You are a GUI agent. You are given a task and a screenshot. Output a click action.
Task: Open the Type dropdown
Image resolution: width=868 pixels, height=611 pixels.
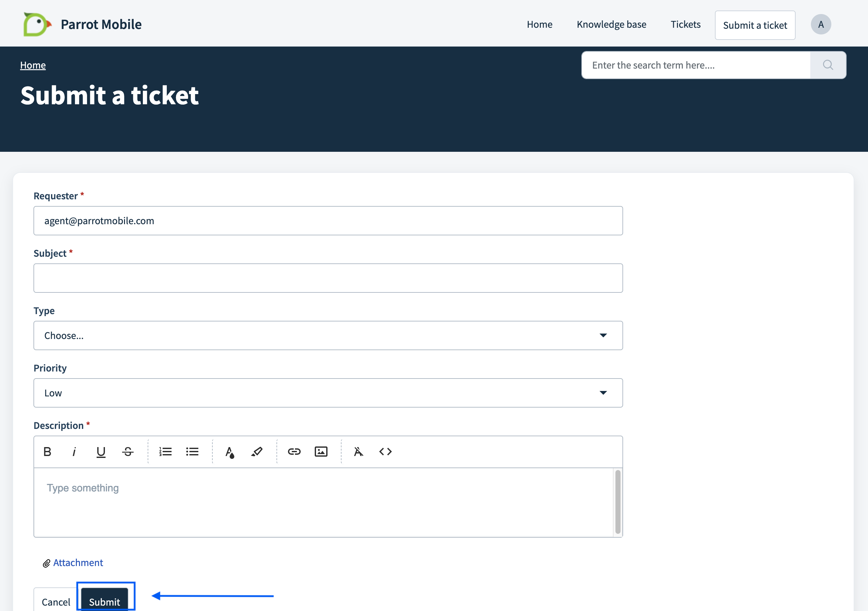pos(328,335)
